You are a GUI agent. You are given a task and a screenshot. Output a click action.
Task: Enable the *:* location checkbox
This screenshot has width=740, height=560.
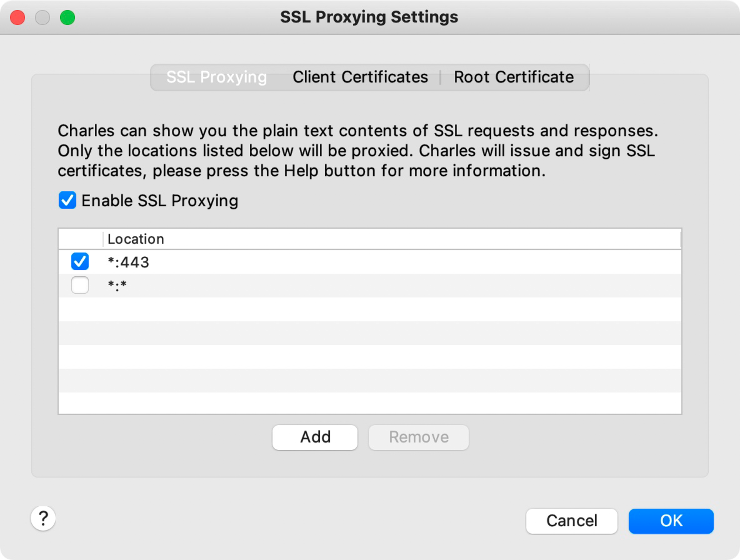[x=80, y=285]
